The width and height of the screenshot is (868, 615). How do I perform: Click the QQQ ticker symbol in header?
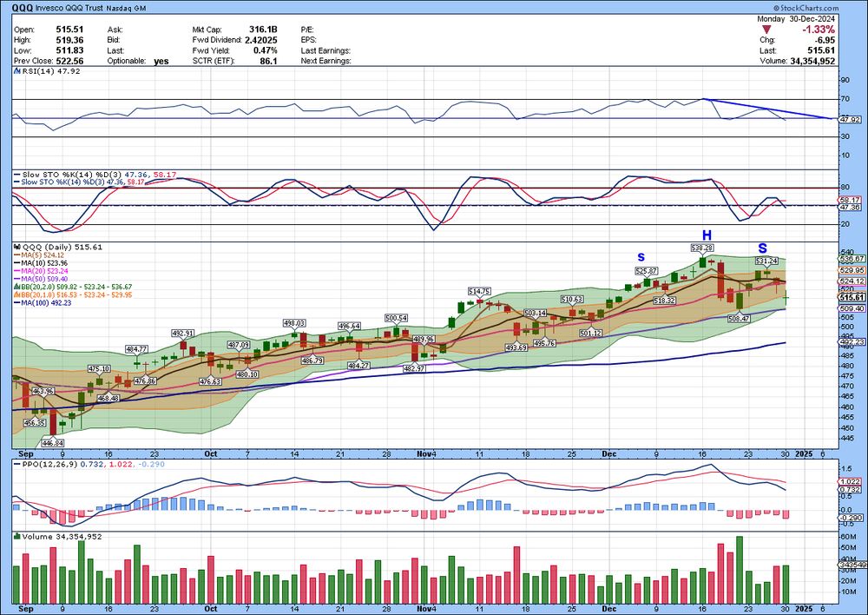point(22,9)
